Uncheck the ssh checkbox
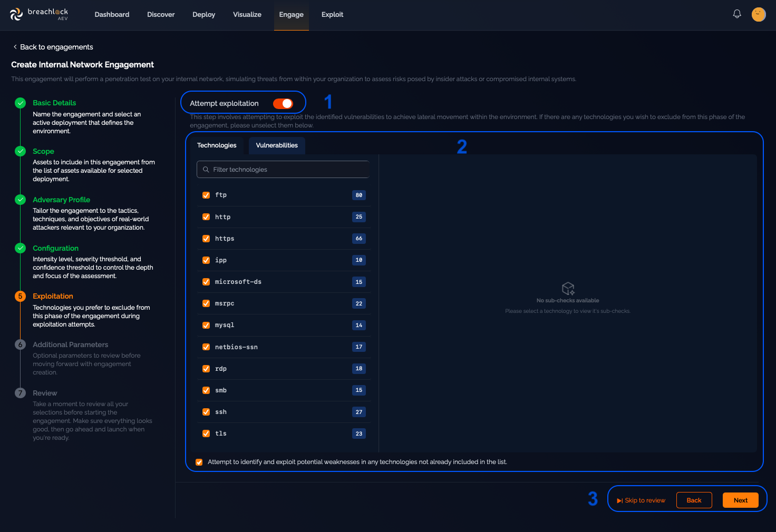Screen dimensions: 776x532 point(206,412)
